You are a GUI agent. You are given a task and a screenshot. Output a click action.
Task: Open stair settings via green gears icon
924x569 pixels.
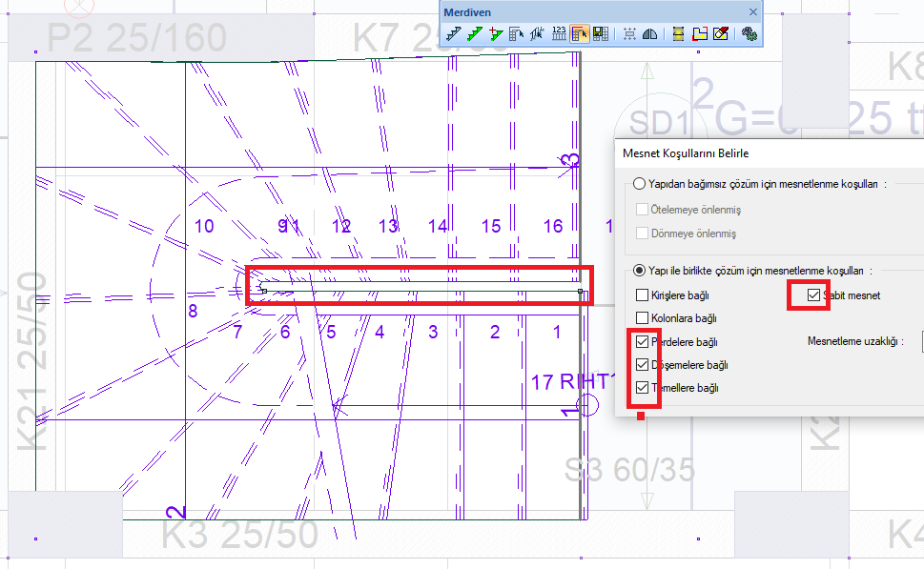[x=749, y=34]
